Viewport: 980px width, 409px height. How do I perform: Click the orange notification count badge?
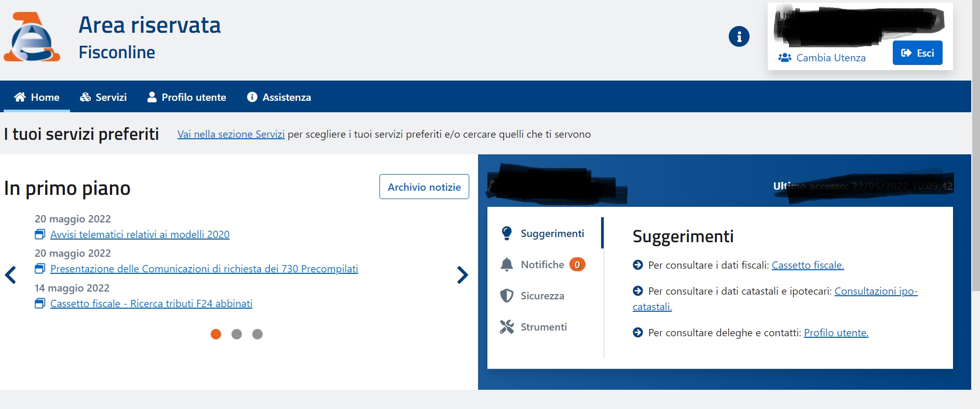[577, 265]
